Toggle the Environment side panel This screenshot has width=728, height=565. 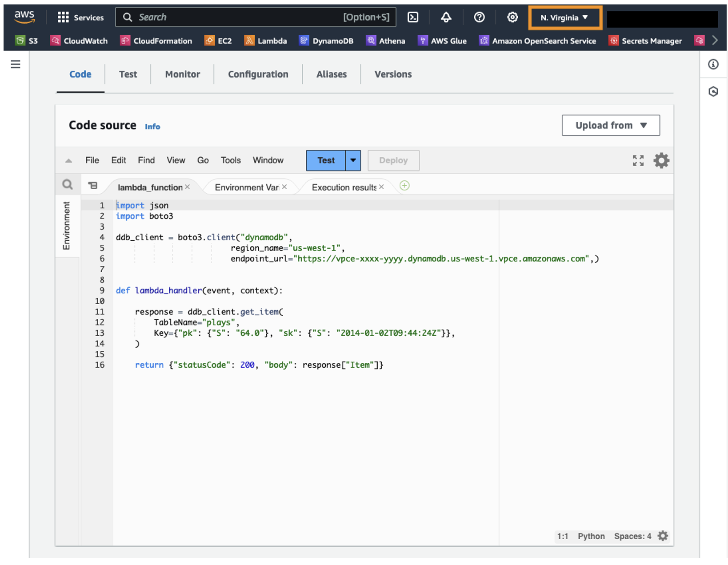[67, 226]
